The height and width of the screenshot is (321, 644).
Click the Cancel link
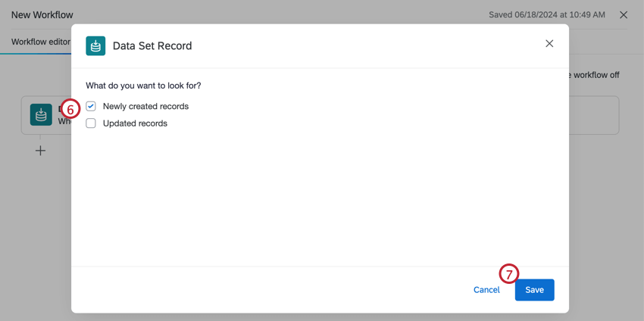(486, 290)
